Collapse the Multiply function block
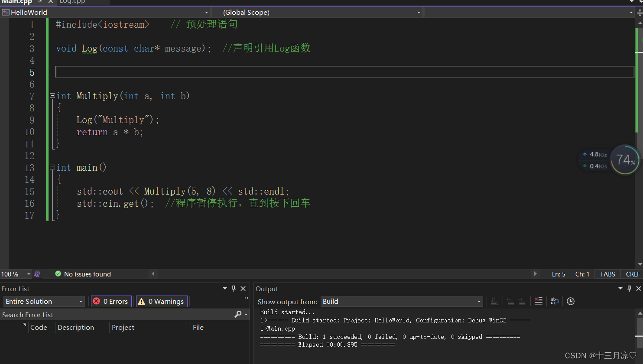 [x=52, y=96]
